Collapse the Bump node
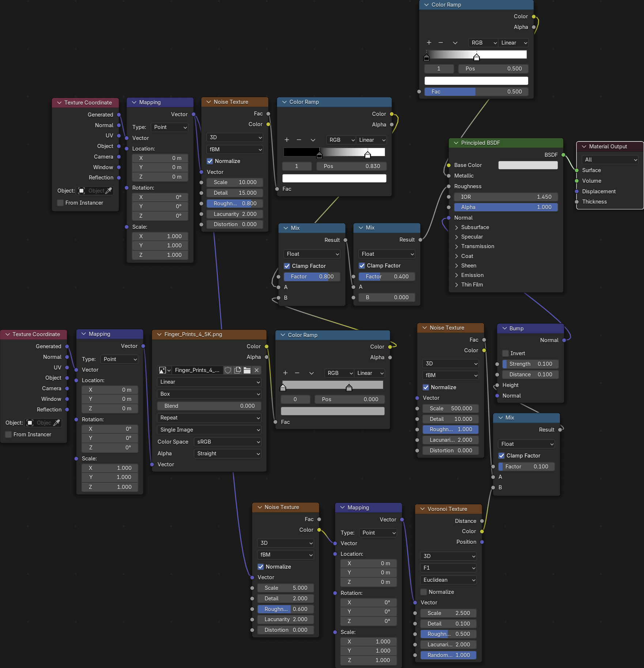The width and height of the screenshot is (644, 668). pyautogui.click(x=504, y=329)
